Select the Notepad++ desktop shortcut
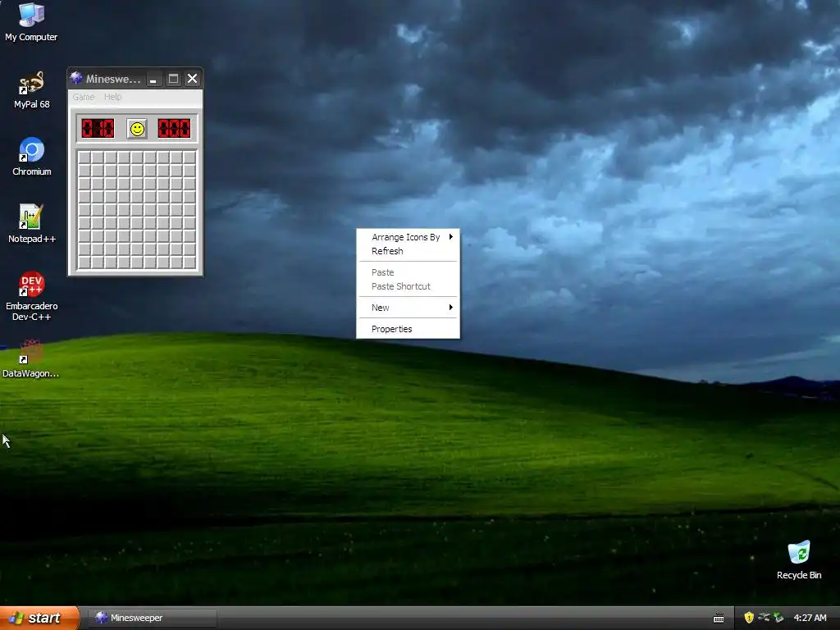840x630 pixels. 32,224
